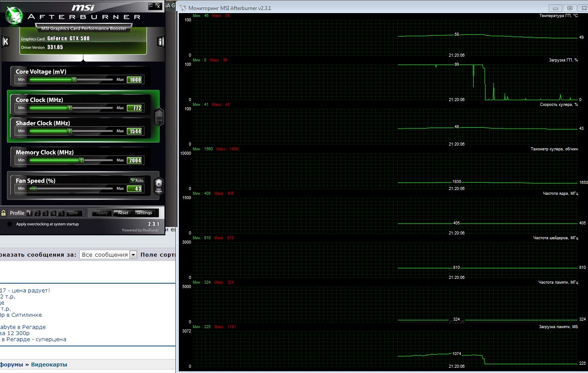
Task: Open forum link ending 'в Регарде - суперцена'
Action: (33, 339)
